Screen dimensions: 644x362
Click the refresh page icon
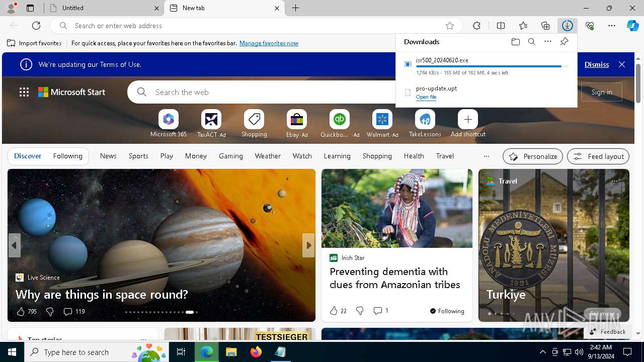click(x=36, y=26)
